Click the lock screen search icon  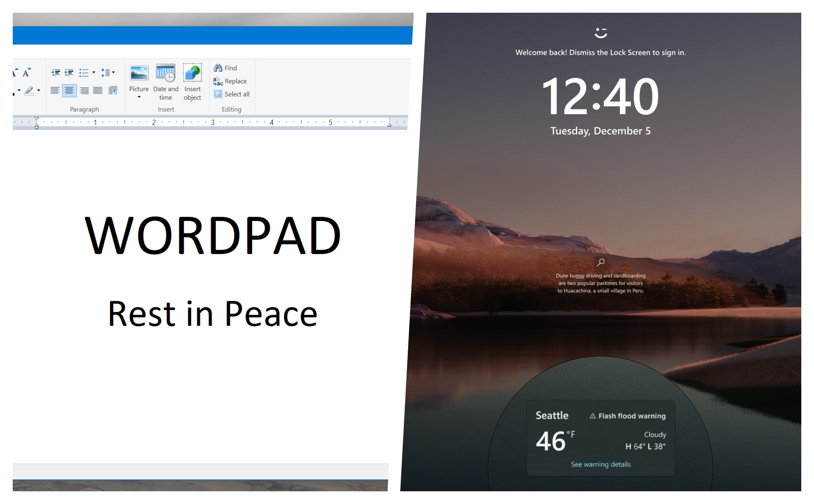point(600,262)
